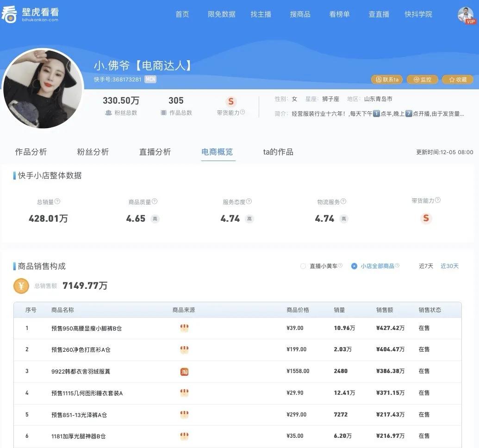Click the Taobao source icon for 9922韩都衣舍羽绒服
This screenshot has width=479, height=448.
point(184,371)
